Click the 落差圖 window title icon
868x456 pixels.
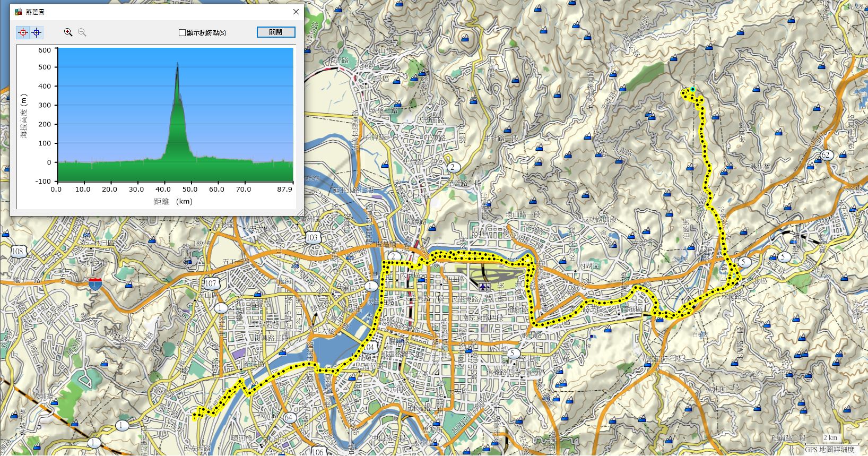(x=18, y=12)
